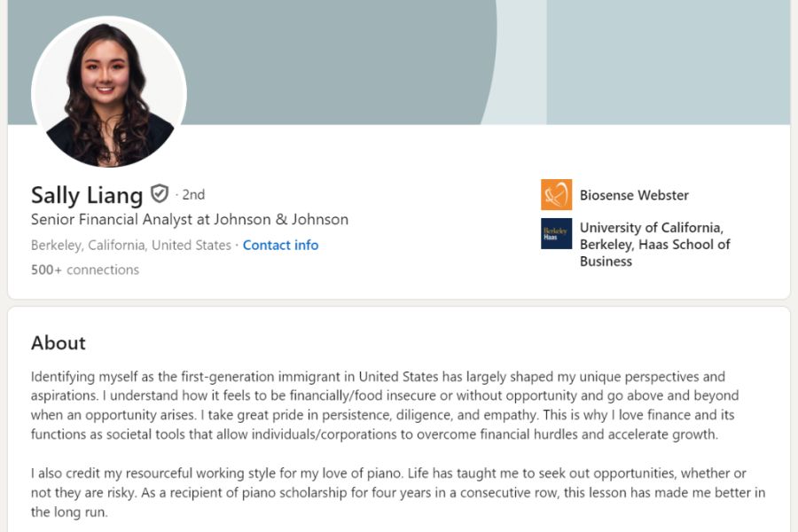Click the light blue right banner panel
Image resolution: width=798 pixels, height=532 pixels.
pos(667,62)
